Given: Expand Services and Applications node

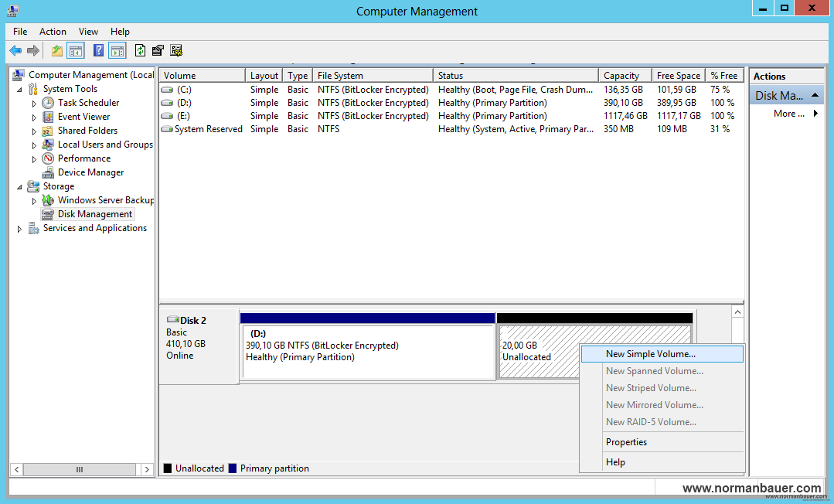Looking at the screenshot, I should tap(20, 229).
